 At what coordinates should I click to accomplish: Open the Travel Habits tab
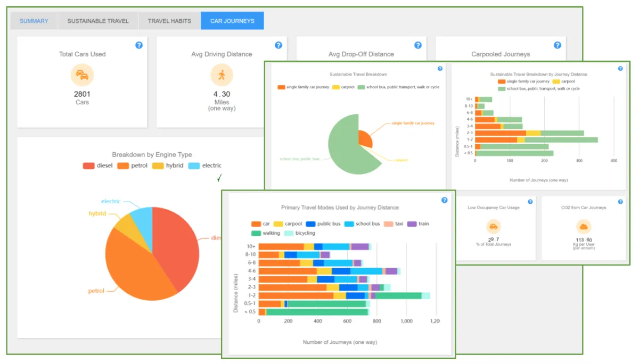pyautogui.click(x=169, y=21)
